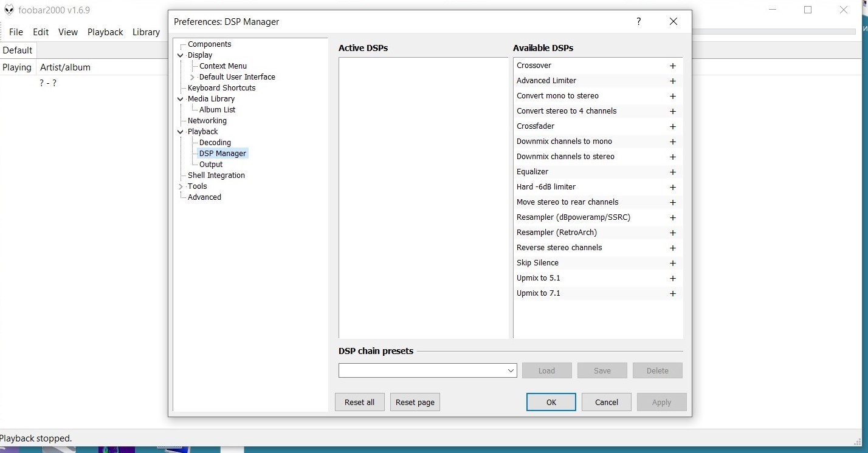Click the Delete preset button
This screenshot has height=453, width=868.
(x=658, y=370)
